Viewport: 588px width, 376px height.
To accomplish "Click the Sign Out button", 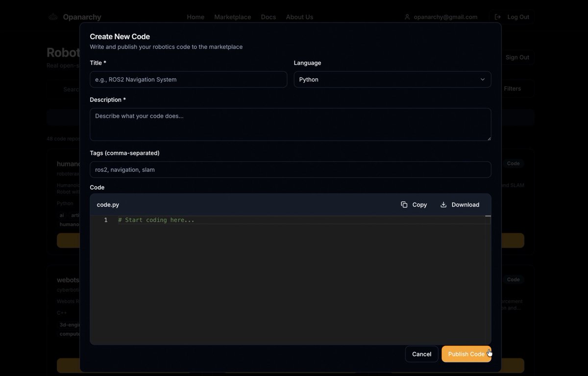I will pyautogui.click(x=517, y=57).
